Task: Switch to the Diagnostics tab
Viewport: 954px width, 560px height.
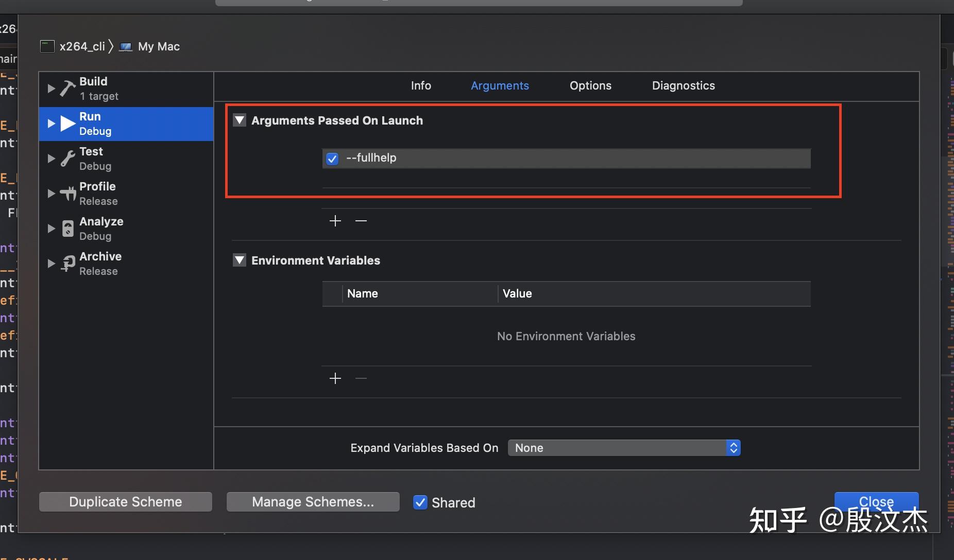Action: (683, 85)
